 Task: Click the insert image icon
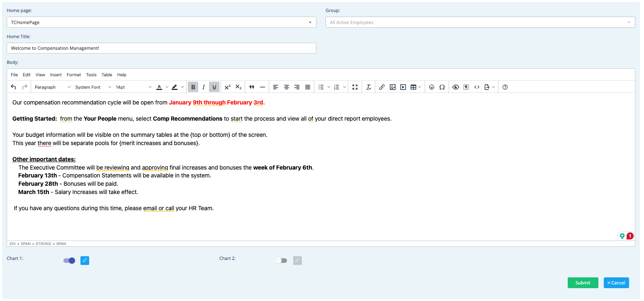pos(392,87)
